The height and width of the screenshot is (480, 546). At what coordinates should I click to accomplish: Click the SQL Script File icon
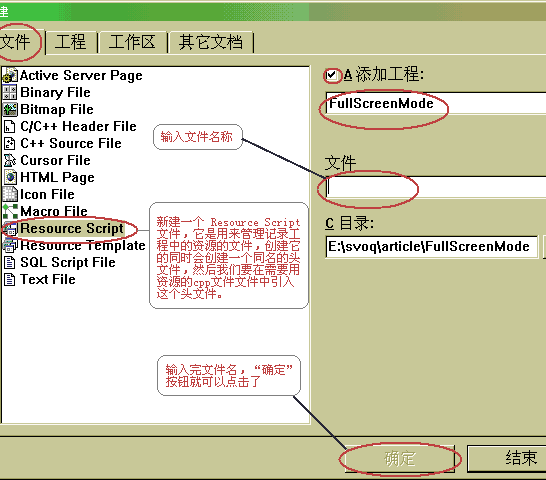tap(10, 263)
